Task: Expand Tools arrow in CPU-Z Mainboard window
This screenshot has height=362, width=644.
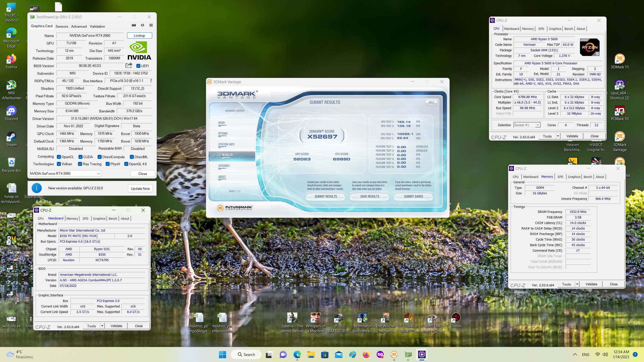Action: click(102, 326)
